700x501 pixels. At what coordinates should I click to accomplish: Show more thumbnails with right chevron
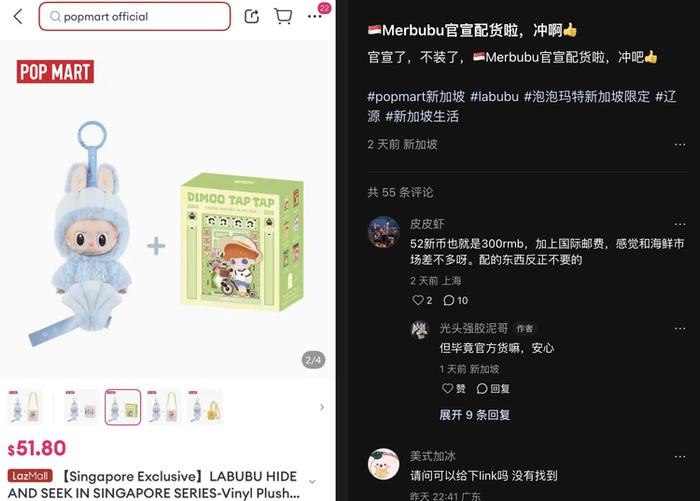322,407
